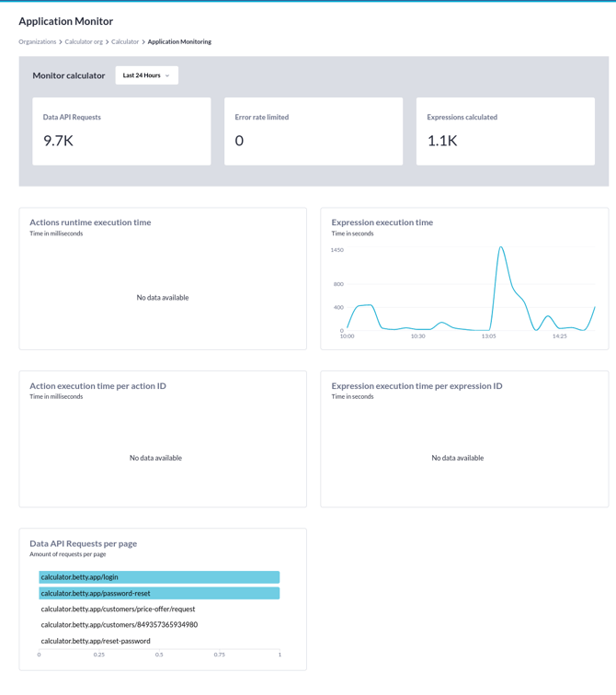This screenshot has width=616, height=695.
Task: Click the Error rate limited card
Action: click(314, 131)
